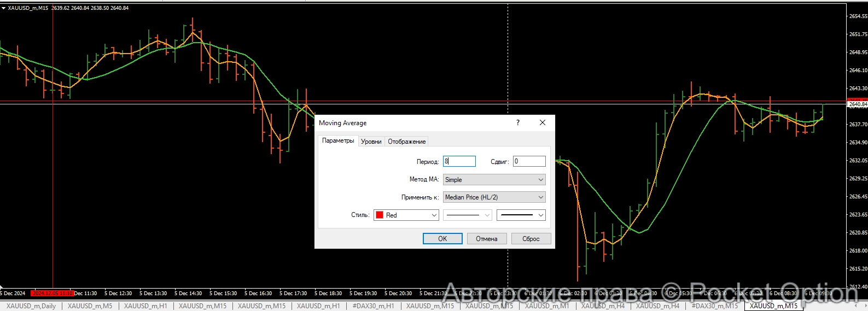
Task: Click the Отмена button
Action: coord(486,239)
